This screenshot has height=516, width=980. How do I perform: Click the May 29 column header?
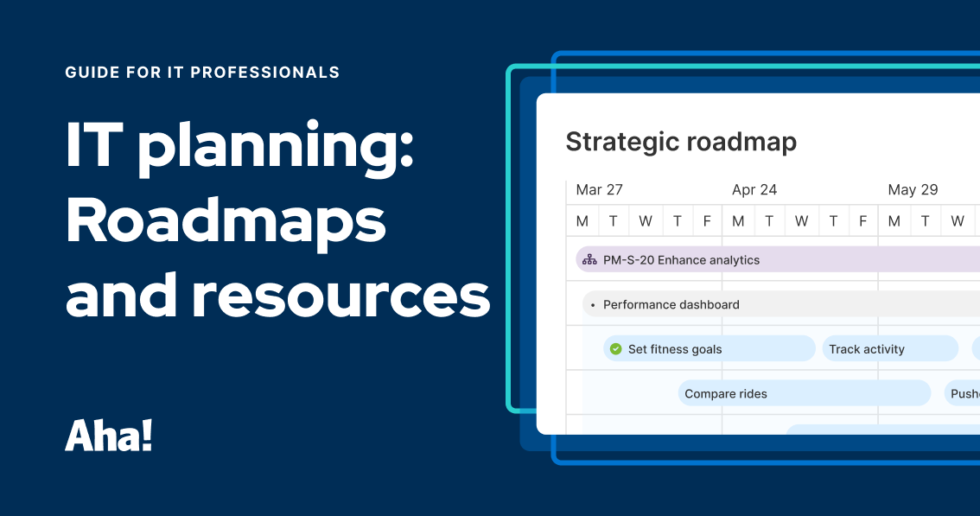pos(913,189)
